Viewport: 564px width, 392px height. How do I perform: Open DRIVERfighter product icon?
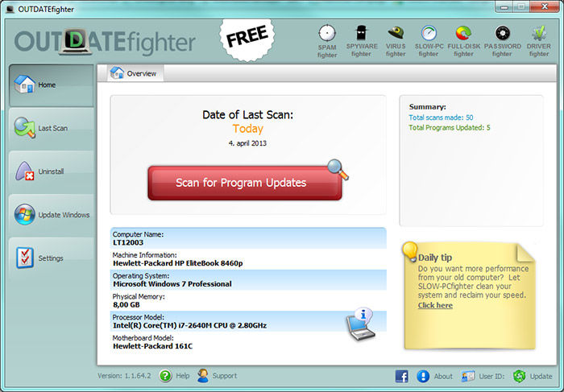(539, 40)
